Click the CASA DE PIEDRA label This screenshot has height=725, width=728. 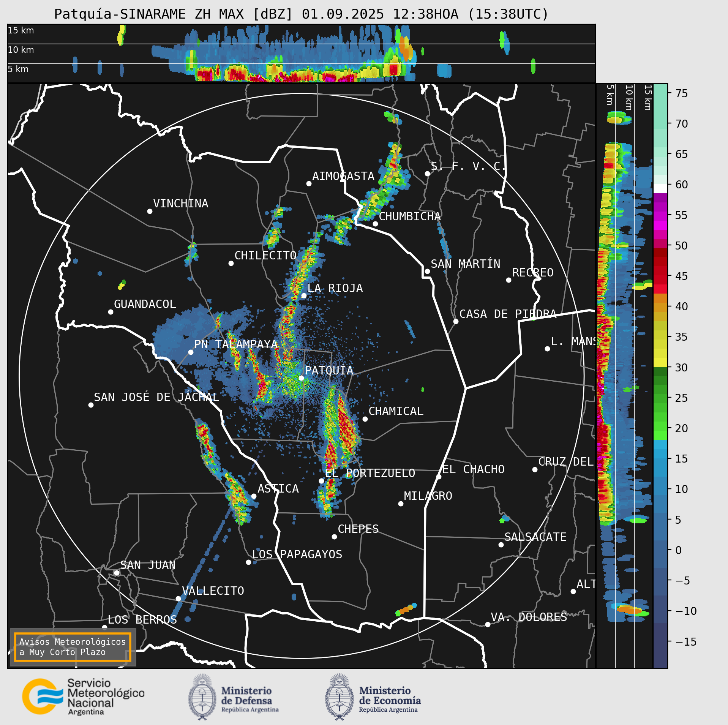pyautogui.click(x=508, y=314)
